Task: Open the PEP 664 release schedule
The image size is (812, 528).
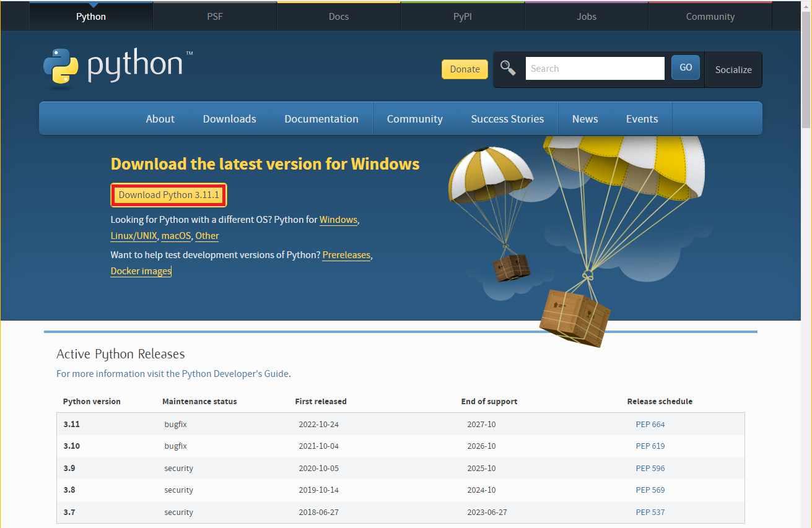Action: [650, 425]
